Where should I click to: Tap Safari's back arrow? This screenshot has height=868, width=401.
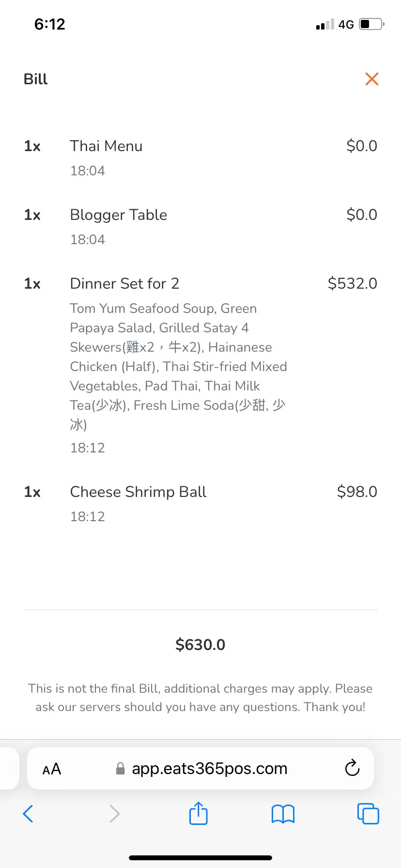coord(28,814)
